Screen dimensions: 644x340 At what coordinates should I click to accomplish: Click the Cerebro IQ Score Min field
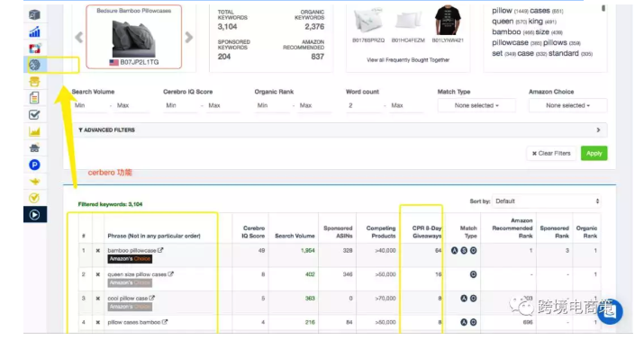point(182,105)
